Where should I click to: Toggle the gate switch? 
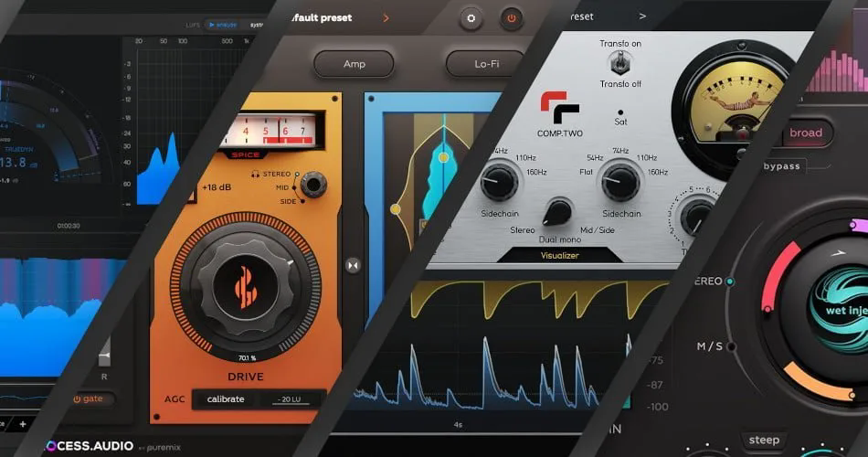[88, 399]
